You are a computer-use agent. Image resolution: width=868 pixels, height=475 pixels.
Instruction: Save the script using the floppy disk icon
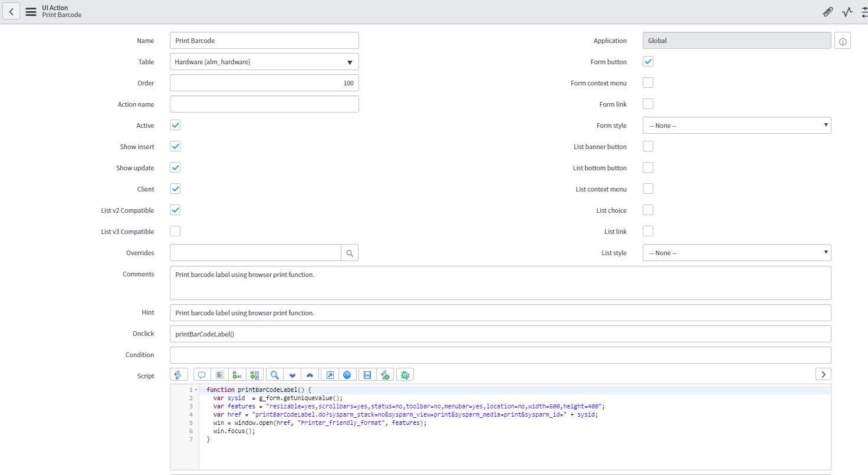(x=367, y=374)
